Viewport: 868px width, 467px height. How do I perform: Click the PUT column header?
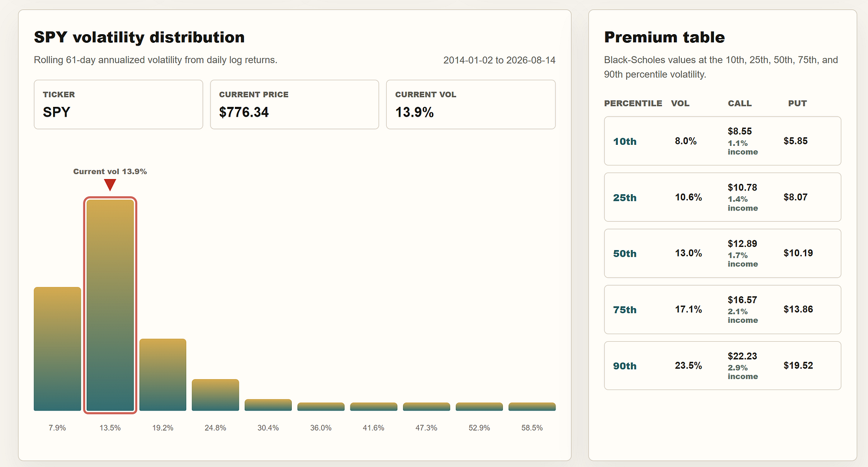pyautogui.click(x=797, y=103)
